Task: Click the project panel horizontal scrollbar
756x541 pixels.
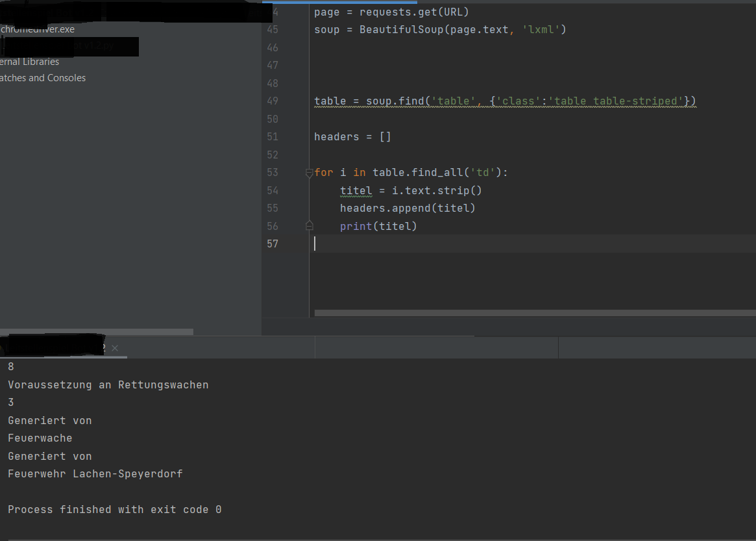Action: click(x=97, y=332)
